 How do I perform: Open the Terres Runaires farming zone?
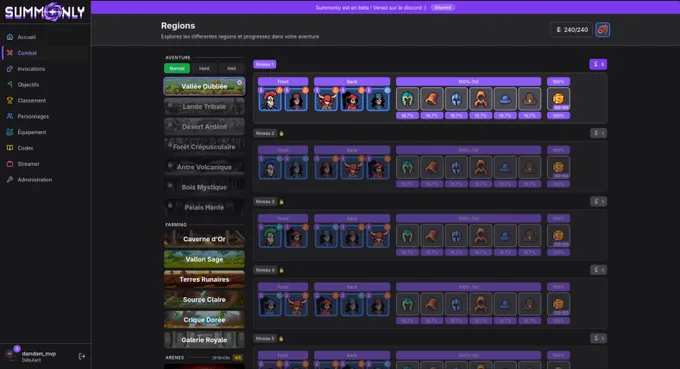click(x=204, y=279)
